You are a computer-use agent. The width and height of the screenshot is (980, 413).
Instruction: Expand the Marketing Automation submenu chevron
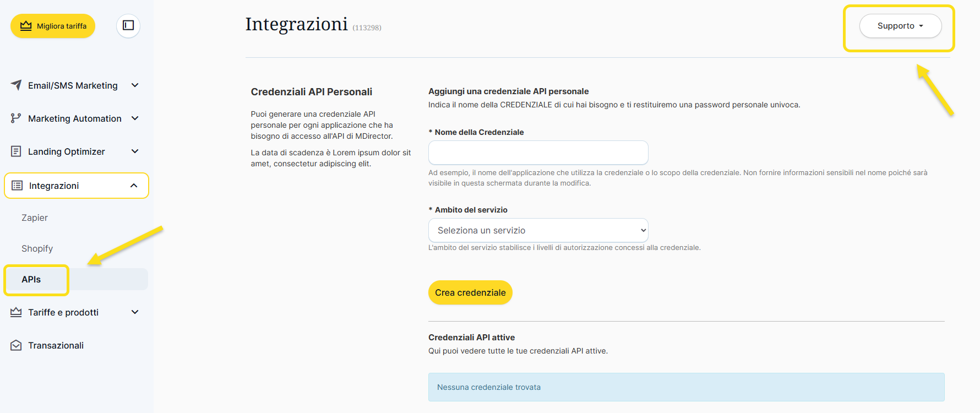click(135, 118)
